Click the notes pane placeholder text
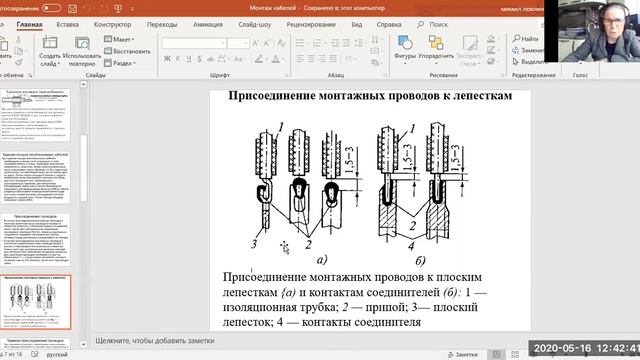 point(155,340)
